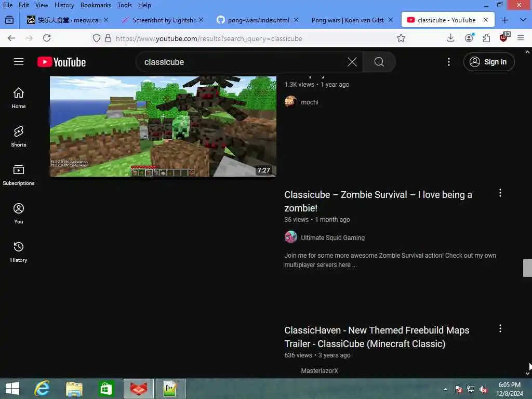The height and width of the screenshot is (399, 532).
Task: Click the page vertical scrollbar thumb
Action: click(x=527, y=268)
